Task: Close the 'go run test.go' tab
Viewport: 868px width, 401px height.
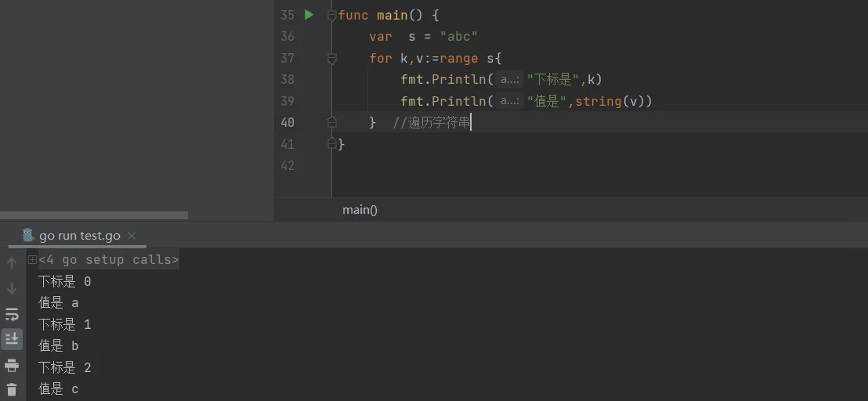Action: (131, 236)
